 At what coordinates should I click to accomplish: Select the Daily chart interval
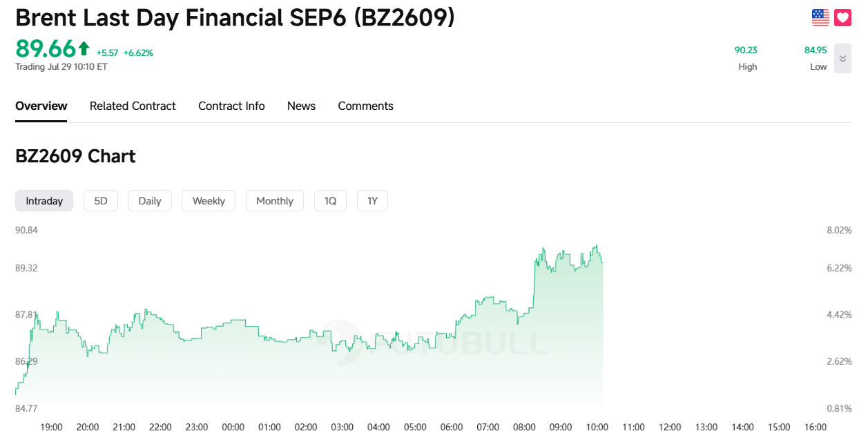point(150,201)
